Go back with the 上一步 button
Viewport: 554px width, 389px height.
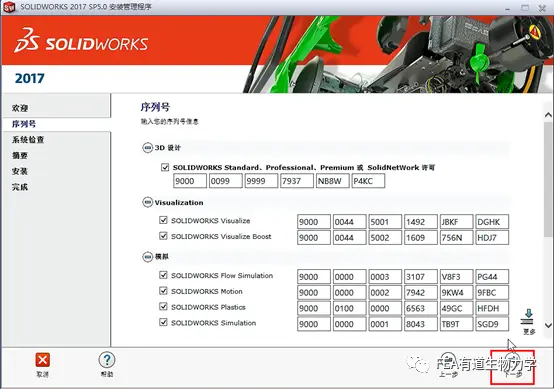(x=448, y=366)
